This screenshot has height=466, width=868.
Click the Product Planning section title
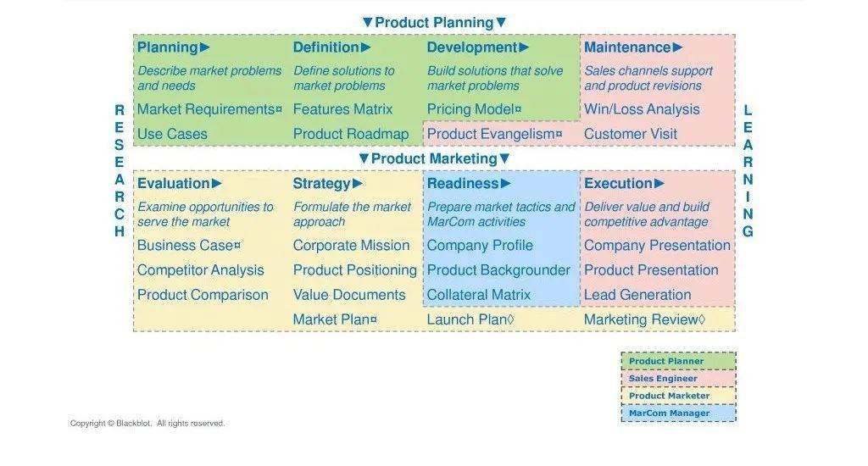click(435, 23)
